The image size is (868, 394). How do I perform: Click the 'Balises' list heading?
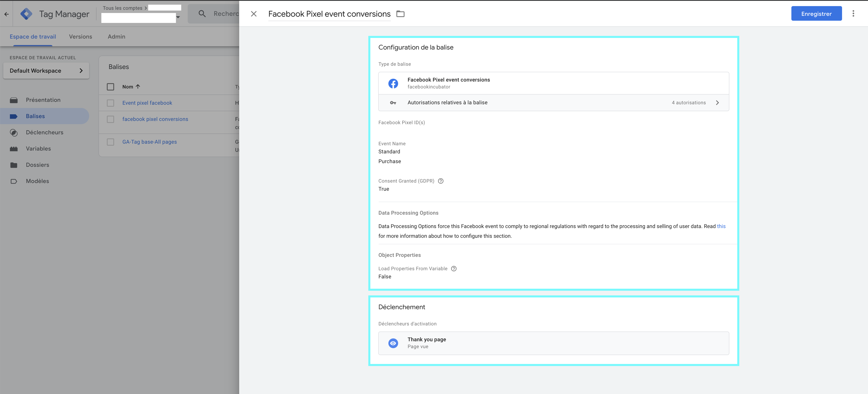[x=119, y=67]
